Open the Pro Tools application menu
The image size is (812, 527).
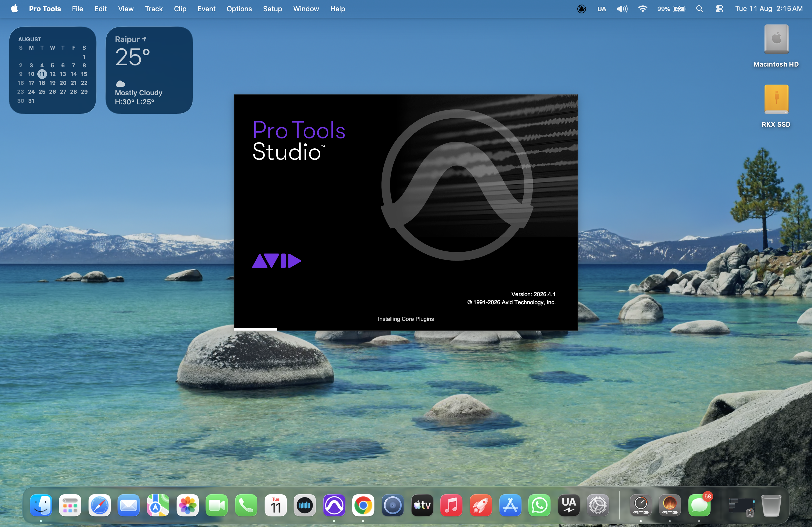(x=45, y=9)
